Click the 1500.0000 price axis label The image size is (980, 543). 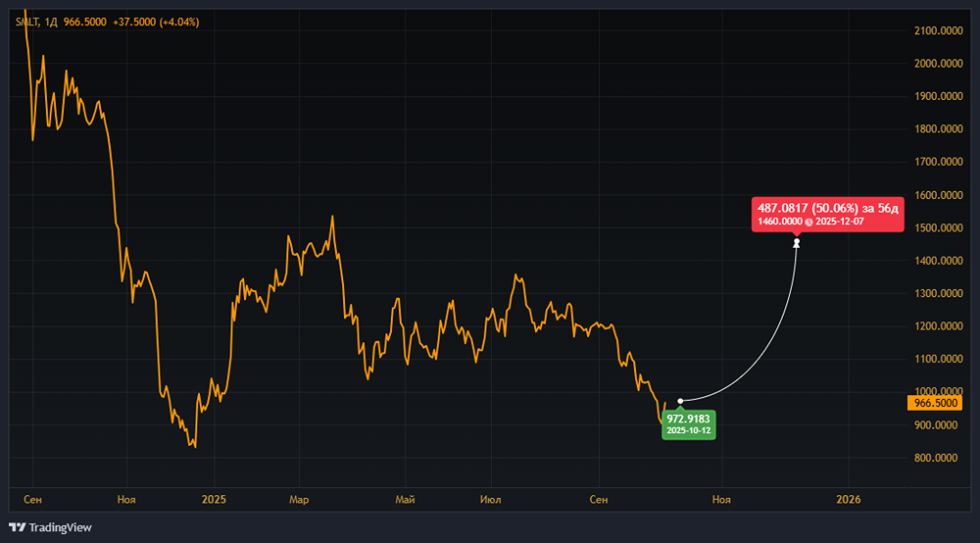pos(938,228)
